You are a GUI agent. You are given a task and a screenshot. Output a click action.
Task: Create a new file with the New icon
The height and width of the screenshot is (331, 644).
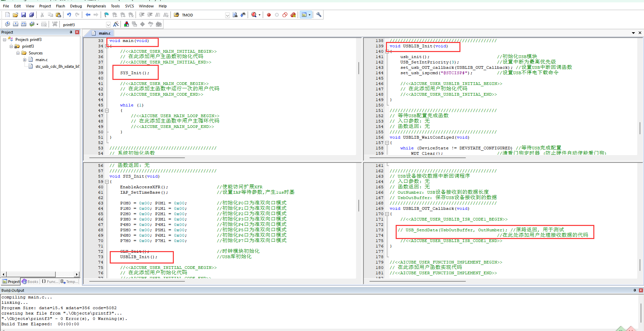(x=7, y=15)
